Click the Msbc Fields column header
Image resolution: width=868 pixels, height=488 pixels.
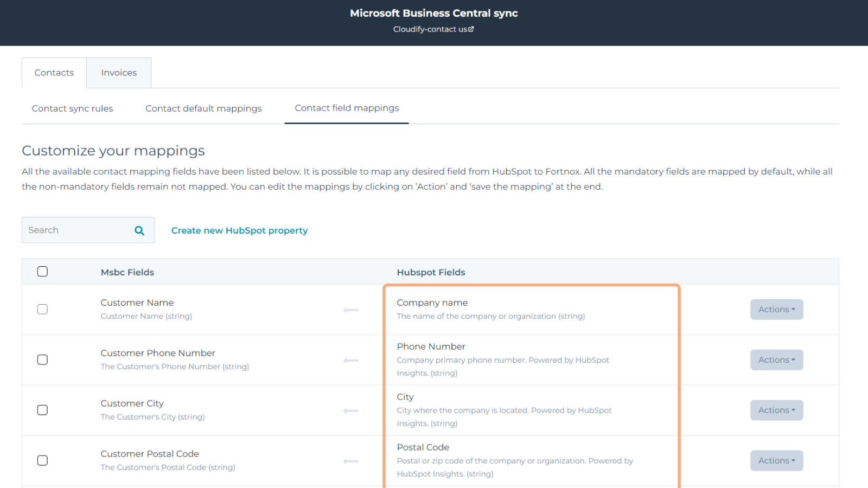[x=127, y=272]
